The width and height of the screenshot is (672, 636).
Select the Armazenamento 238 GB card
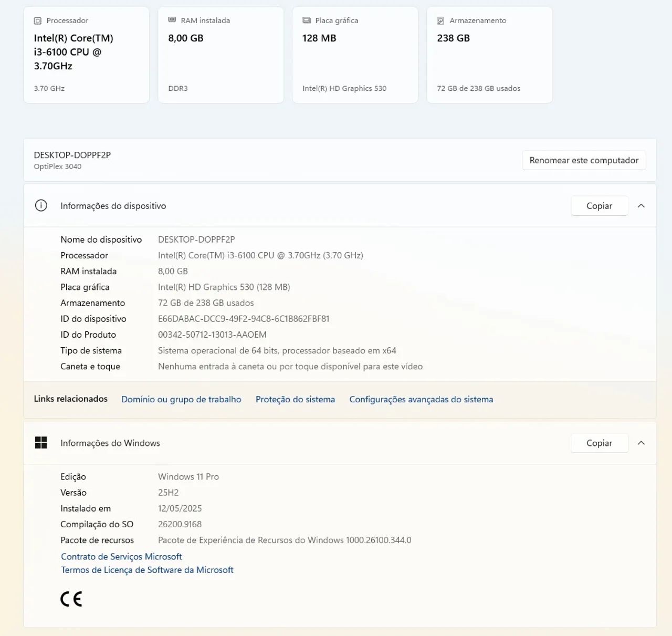tap(490, 55)
